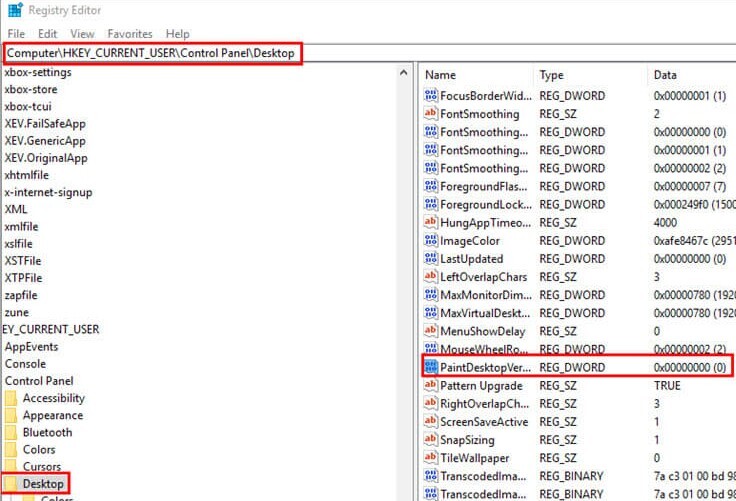This screenshot has width=736, height=501.
Task: Click the Pattern Upgrade string icon
Action: pyautogui.click(x=430, y=385)
